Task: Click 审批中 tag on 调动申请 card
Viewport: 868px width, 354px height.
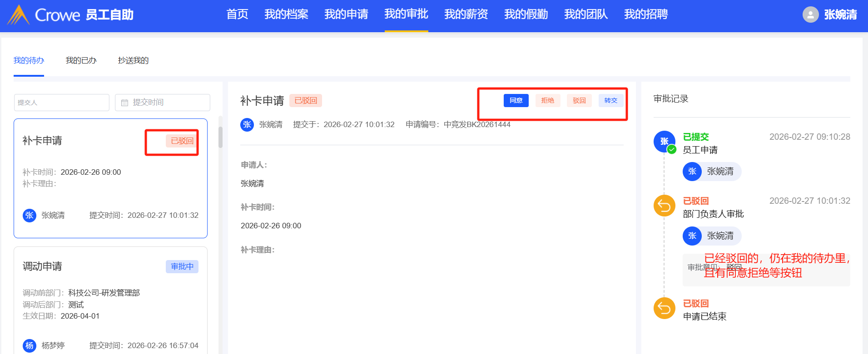Action: click(182, 266)
